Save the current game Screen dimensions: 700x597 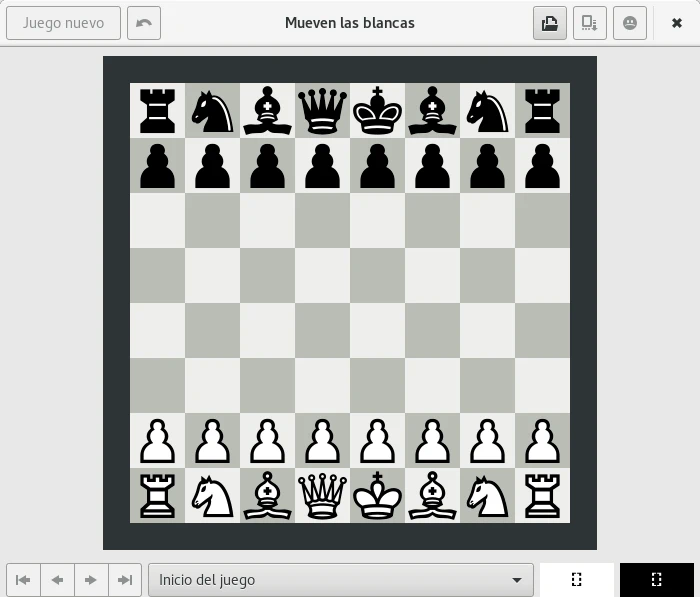(590, 23)
